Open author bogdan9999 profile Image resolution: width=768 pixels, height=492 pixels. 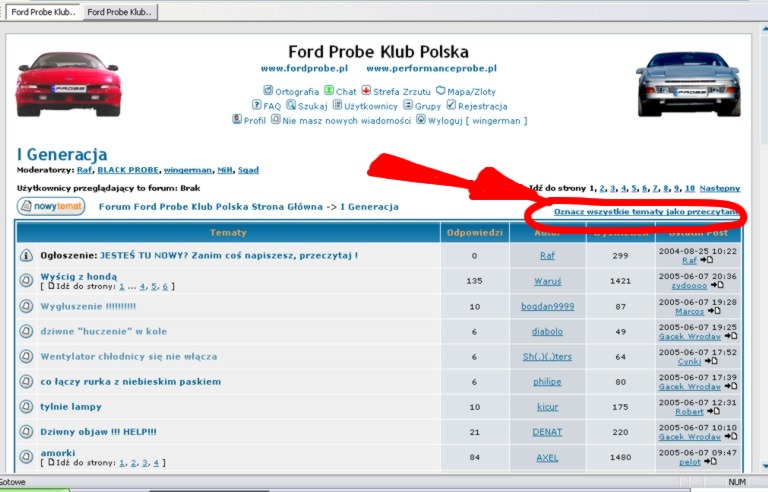(x=547, y=306)
